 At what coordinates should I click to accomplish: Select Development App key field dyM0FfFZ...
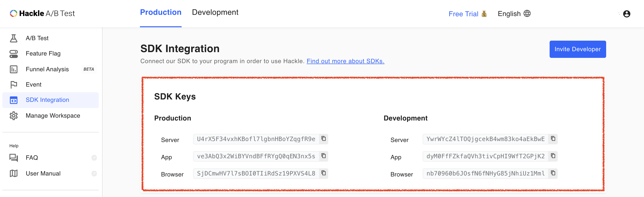click(x=485, y=156)
